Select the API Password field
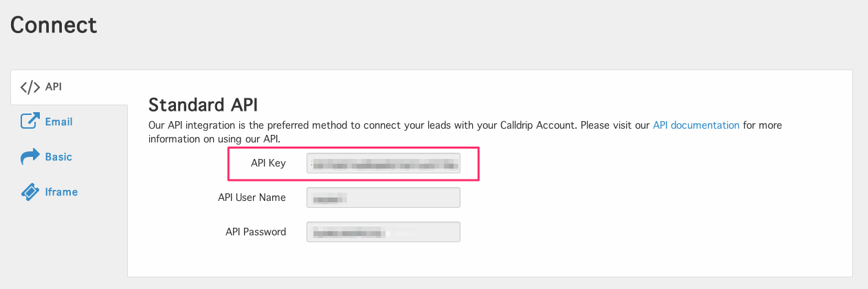 [383, 232]
